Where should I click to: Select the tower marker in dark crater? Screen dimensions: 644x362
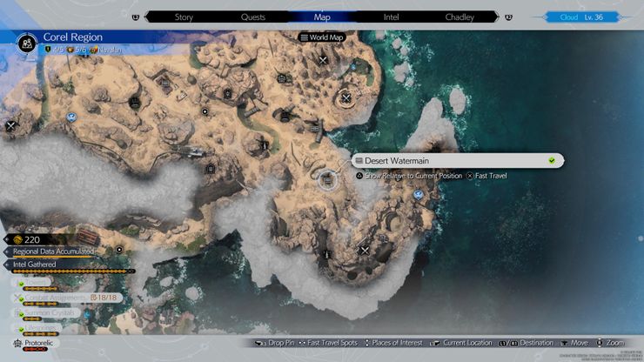point(135,103)
